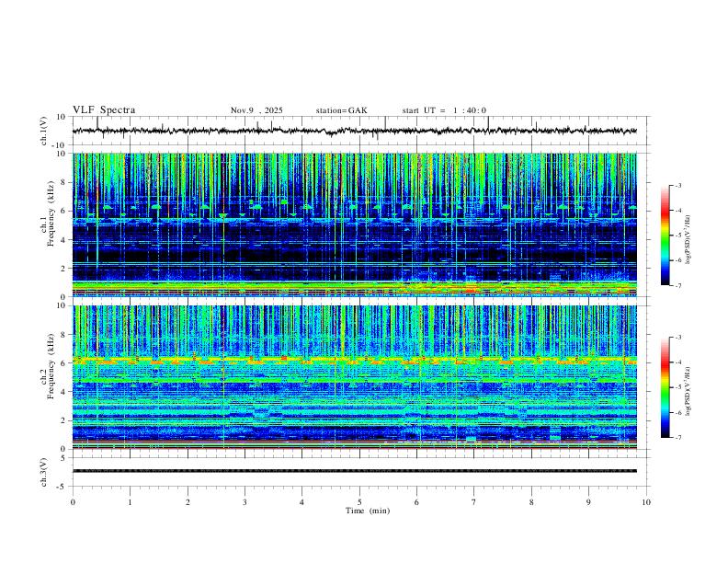Click the "VLF Spectra" plot title

point(104,109)
